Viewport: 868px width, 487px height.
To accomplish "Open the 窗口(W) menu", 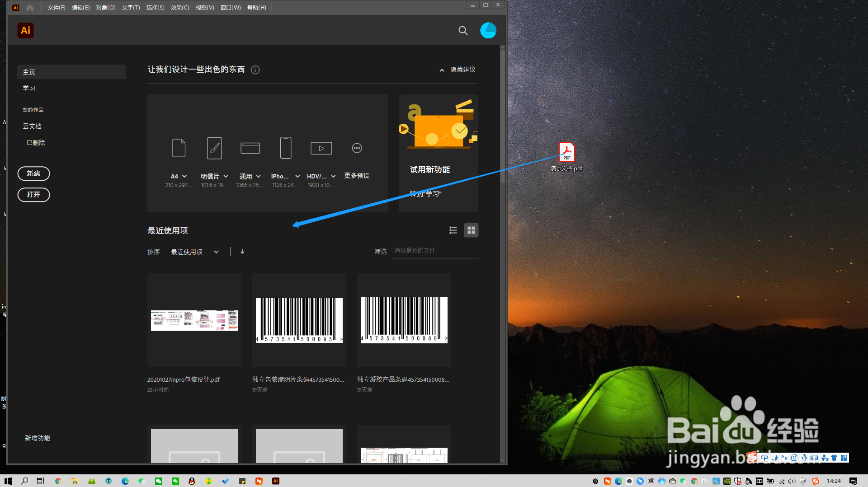I will click(x=231, y=8).
